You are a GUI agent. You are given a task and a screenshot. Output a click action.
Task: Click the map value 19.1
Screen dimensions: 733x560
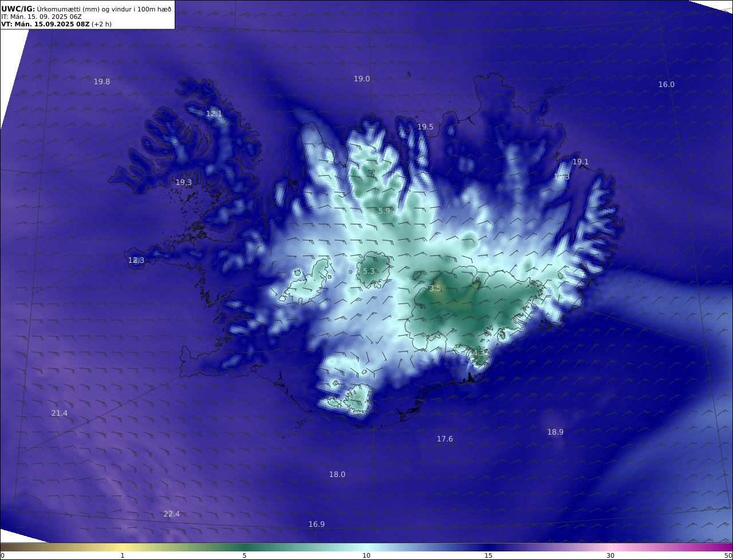pos(580,162)
